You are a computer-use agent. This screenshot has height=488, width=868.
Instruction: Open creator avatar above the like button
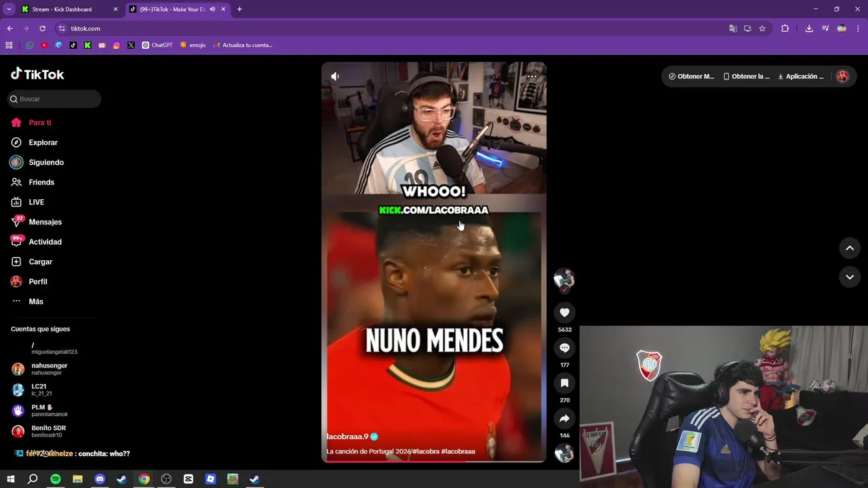click(x=564, y=279)
